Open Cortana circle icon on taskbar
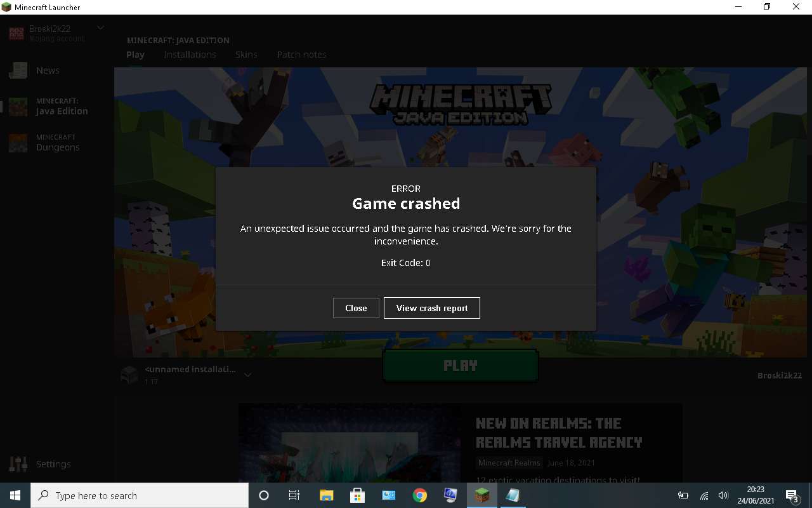Viewport: 812px width, 508px height. [264, 495]
